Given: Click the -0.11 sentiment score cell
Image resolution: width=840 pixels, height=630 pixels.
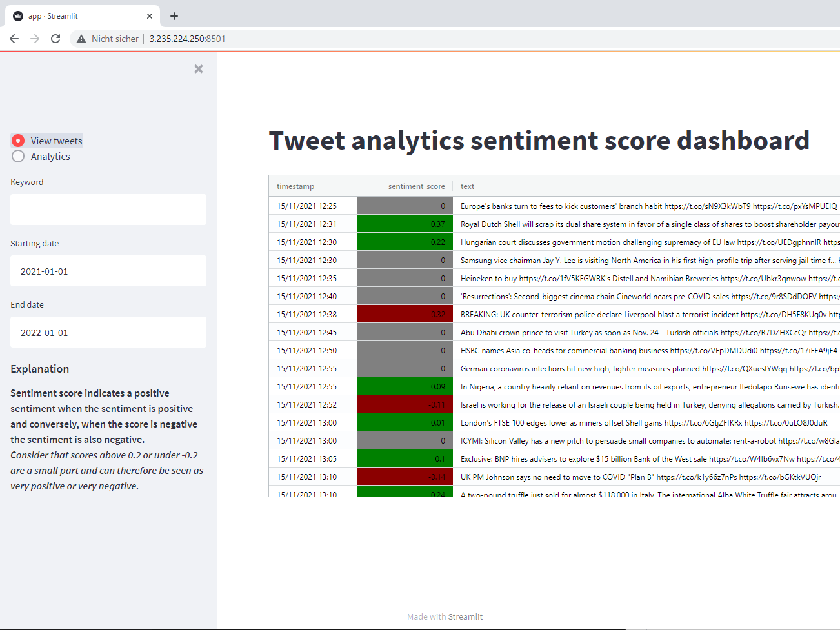Looking at the screenshot, I should coord(405,404).
